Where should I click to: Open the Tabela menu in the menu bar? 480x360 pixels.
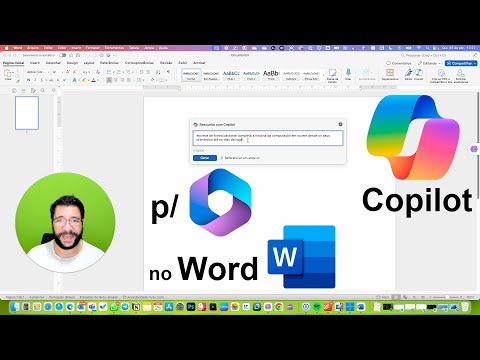click(x=134, y=48)
